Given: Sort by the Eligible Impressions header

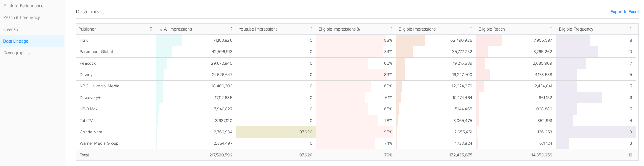Looking at the screenshot, I should 417,29.
